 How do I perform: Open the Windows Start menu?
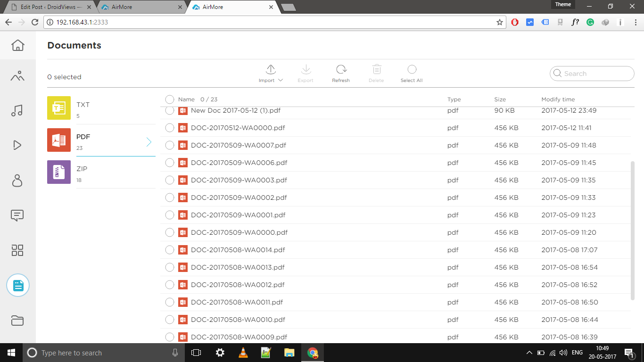pos(11,353)
